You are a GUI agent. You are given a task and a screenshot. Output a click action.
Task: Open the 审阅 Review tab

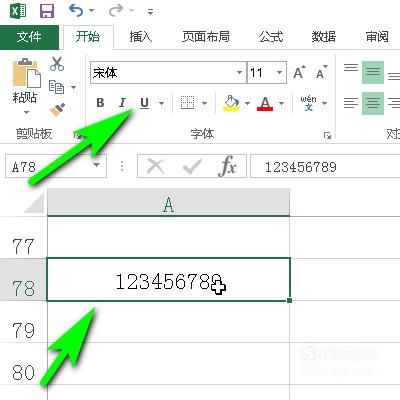[377, 37]
